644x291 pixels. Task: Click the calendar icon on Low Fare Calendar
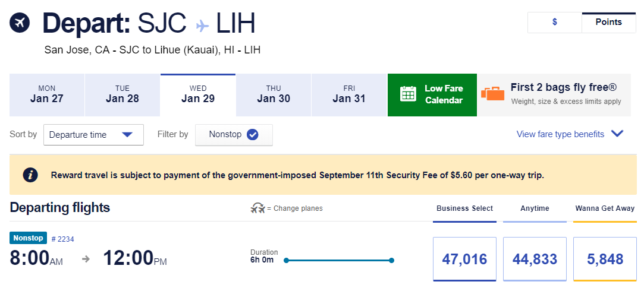pyautogui.click(x=408, y=94)
